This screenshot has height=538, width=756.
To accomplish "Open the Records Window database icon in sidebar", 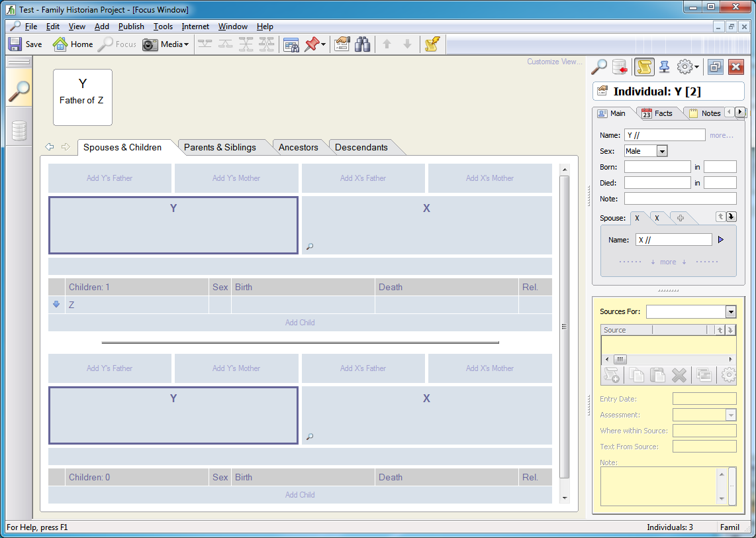I will [19, 131].
